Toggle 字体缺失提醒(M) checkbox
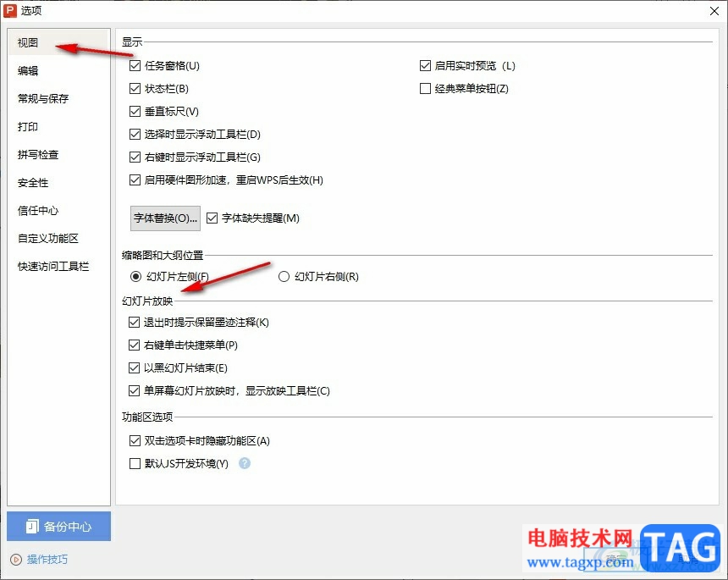 point(212,218)
